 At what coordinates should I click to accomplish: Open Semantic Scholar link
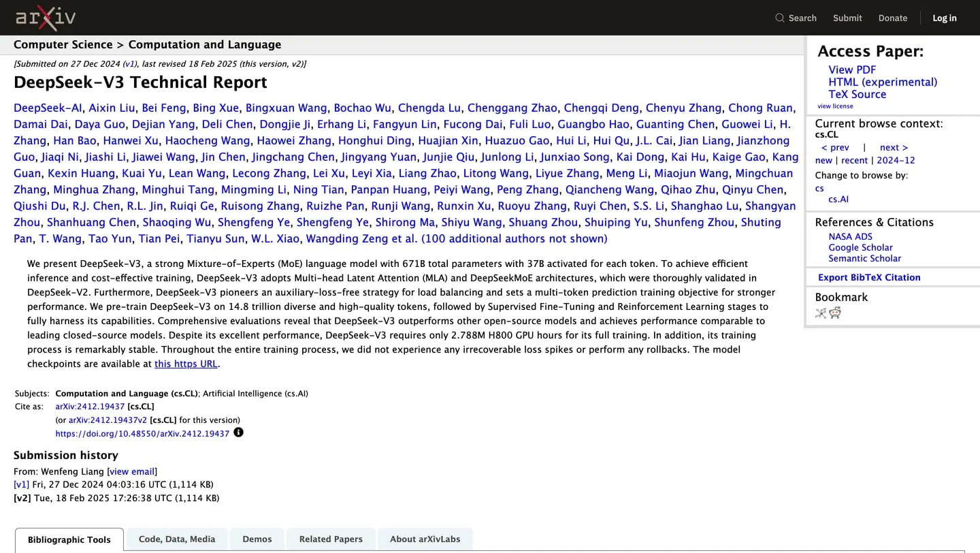(x=864, y=258)
